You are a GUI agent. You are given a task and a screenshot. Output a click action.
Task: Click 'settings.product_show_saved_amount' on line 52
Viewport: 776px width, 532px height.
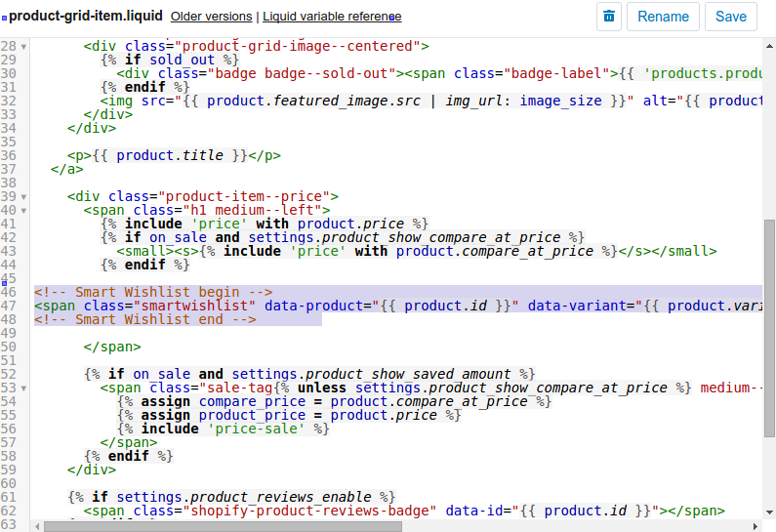point(371,374)
